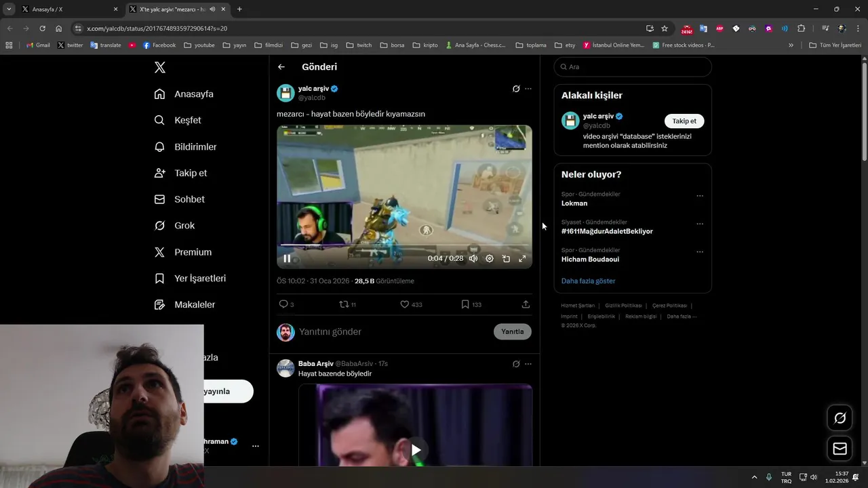Open the Gmail bookmark
868x488 pixels.
click(38, 45)
